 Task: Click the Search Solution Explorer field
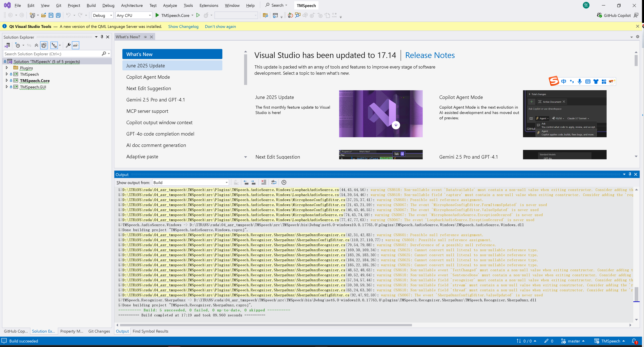52,54
